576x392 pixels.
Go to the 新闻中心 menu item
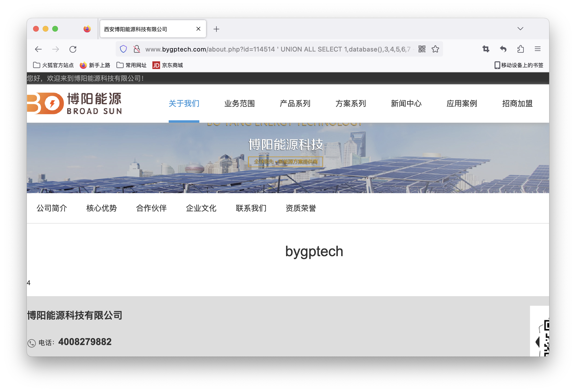pos(406,103)
